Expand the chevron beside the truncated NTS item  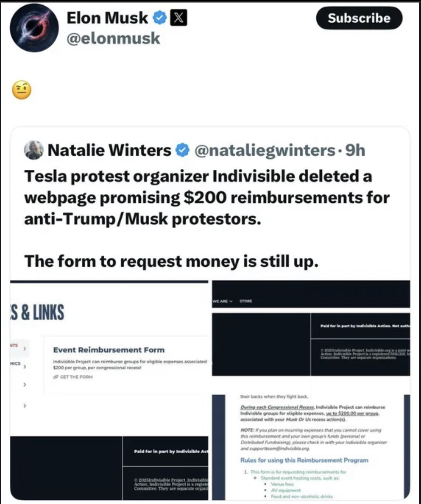[x=24, y=348]
